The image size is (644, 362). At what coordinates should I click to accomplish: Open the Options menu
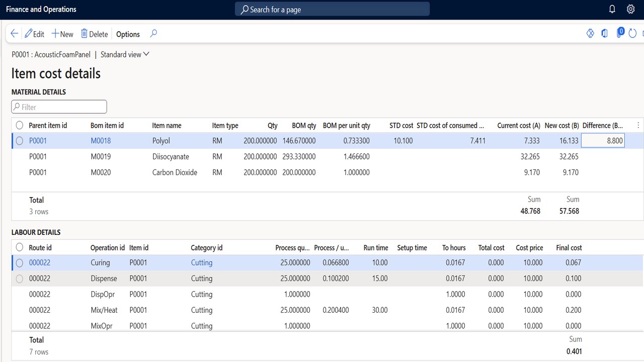tap(128, 34)
